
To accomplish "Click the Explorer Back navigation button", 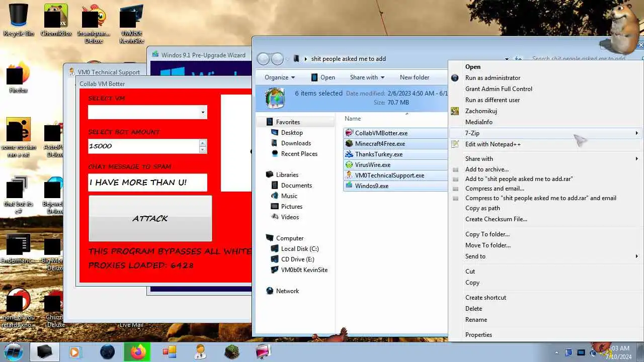I will (263, 59).
